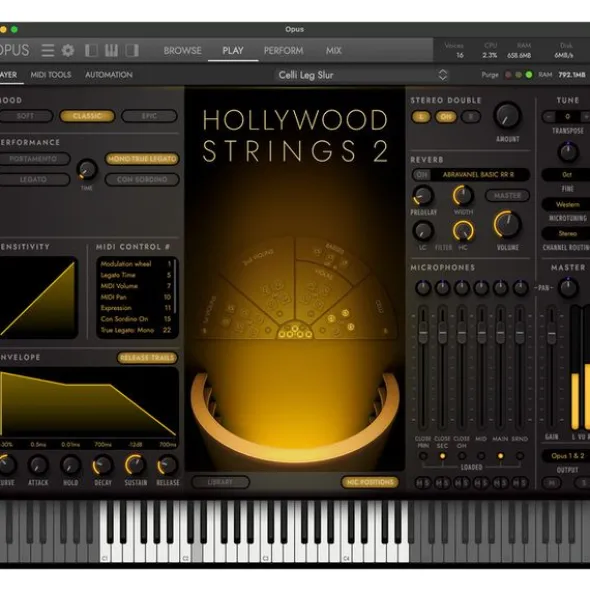590x591 pixels.
Task: Click the Main microphone fader
Action: pyautogui.click(x=500, y=332)
